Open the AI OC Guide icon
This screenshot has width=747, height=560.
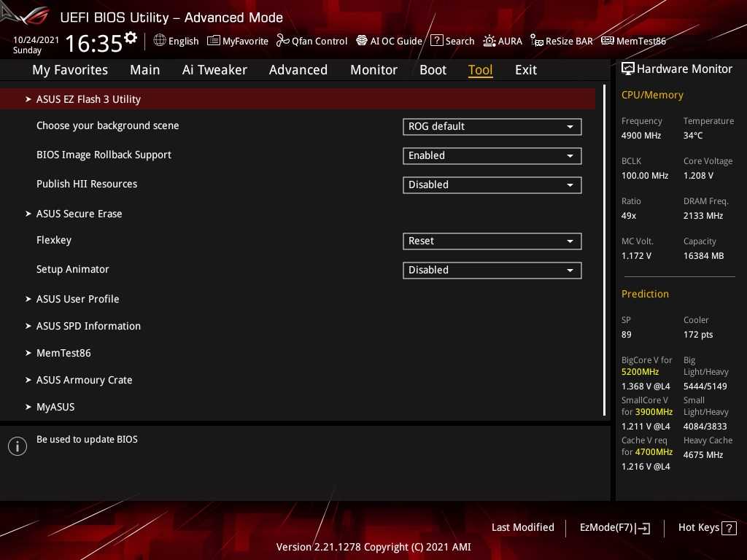click(362, 41)
